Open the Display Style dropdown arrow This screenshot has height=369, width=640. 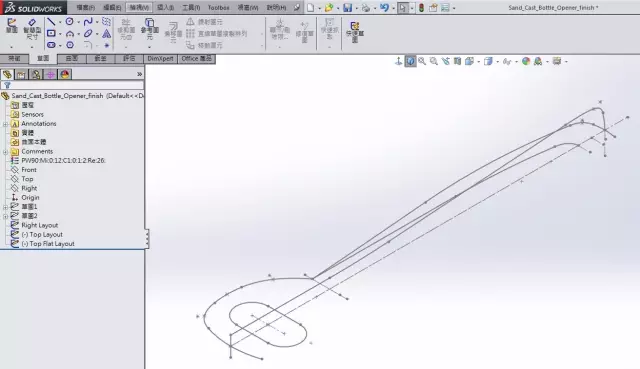497,62
